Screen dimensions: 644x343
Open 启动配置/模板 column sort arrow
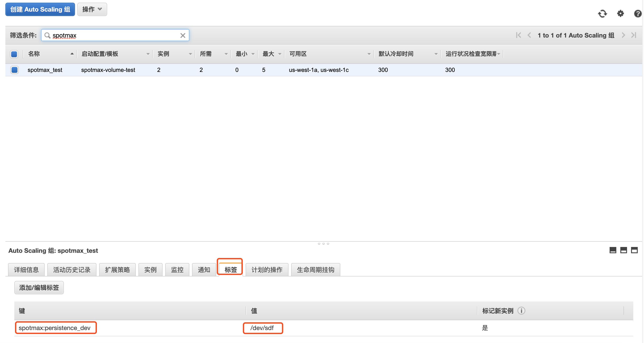click(148, 54)
